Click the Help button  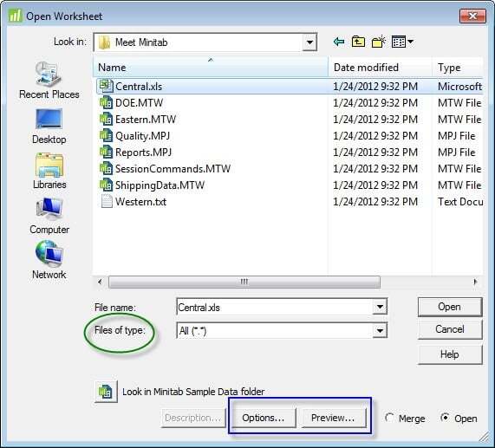(450, 354)
